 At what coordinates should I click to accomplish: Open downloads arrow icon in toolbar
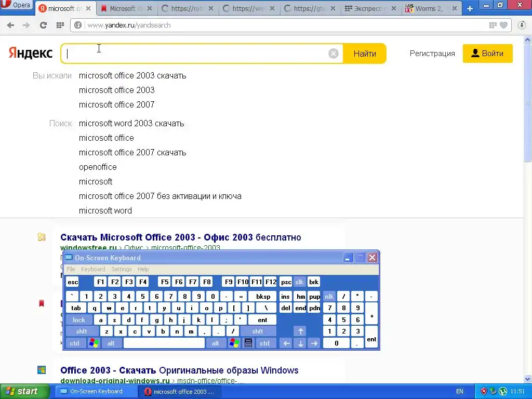click(x=522, y=25)
